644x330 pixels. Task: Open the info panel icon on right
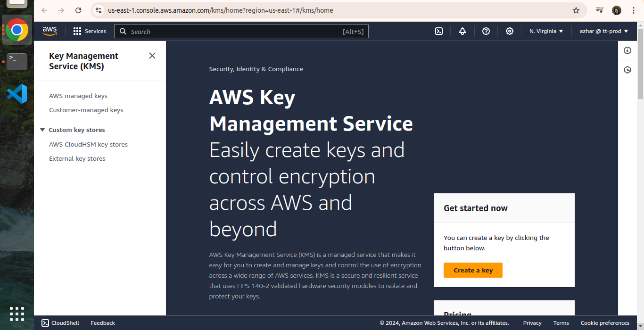pos(627,50)
